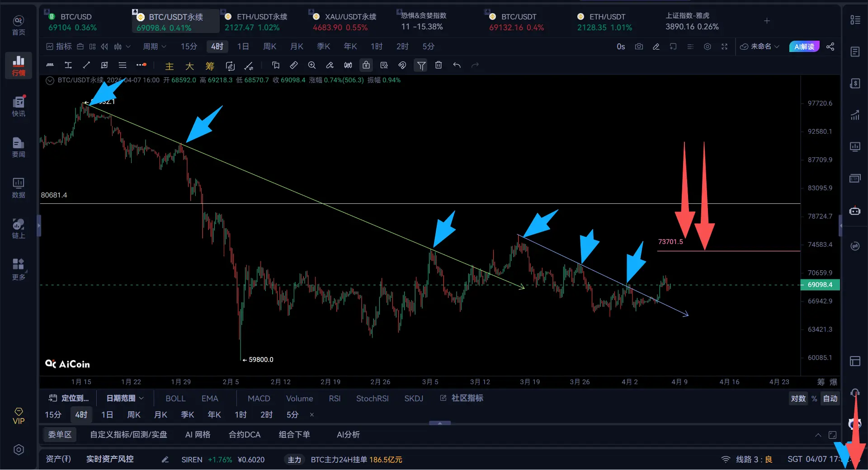Open the 未命名 layout dropdown
868x470 pixels.
[x=759, y=47]
